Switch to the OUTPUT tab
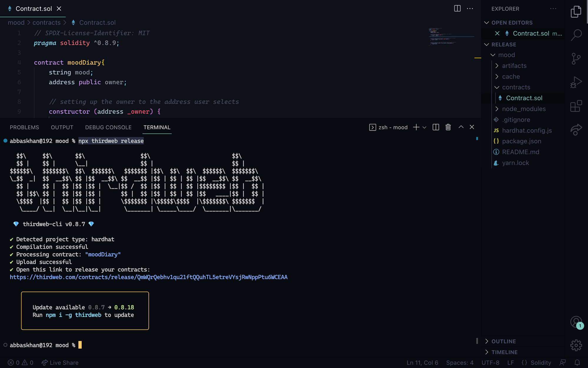Viewport: 588px width, 368px height. pyautogui.click(x=62, y=127)
